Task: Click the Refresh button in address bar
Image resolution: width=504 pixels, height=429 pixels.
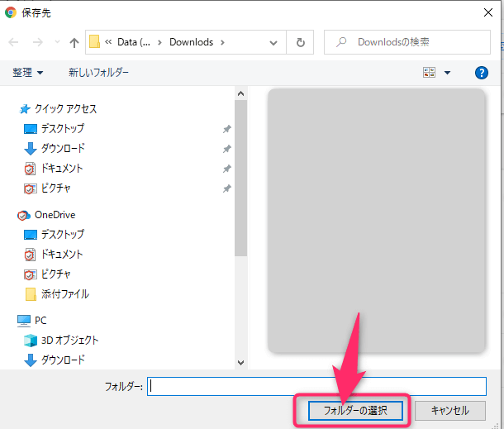Action: pos(300,42)
